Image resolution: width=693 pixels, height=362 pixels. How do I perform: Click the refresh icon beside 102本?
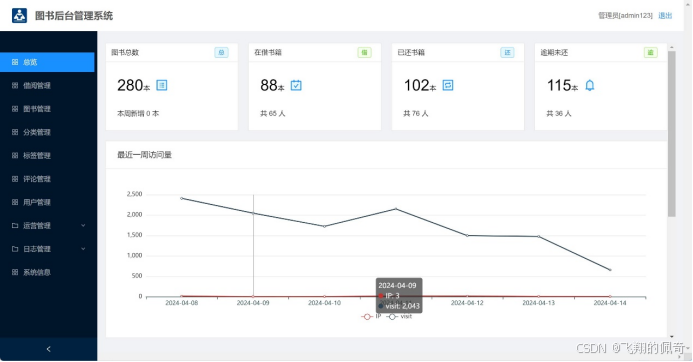coord(448,85)
